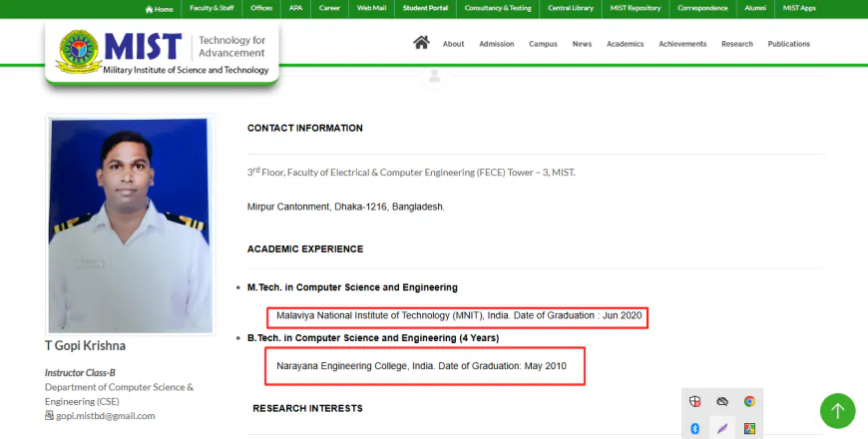Expand the Achievements navigation menu
Image resolution: width=868 pixels, height=439 pixels.
[682, 44]
